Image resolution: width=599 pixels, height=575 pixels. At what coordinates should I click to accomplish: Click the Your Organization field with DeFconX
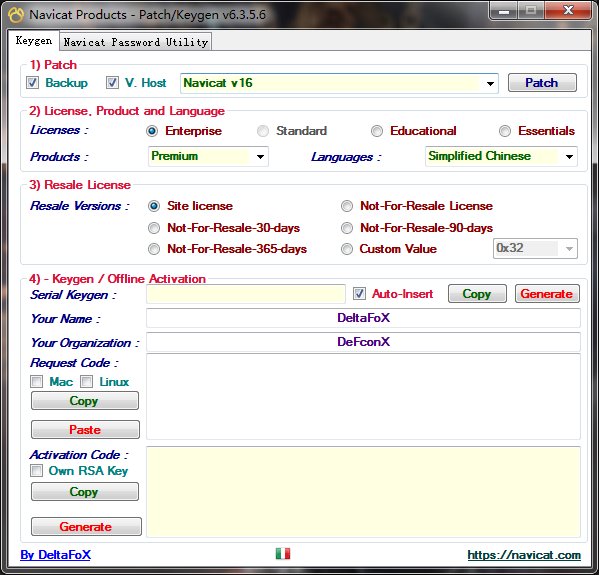(x=363, y=342)
